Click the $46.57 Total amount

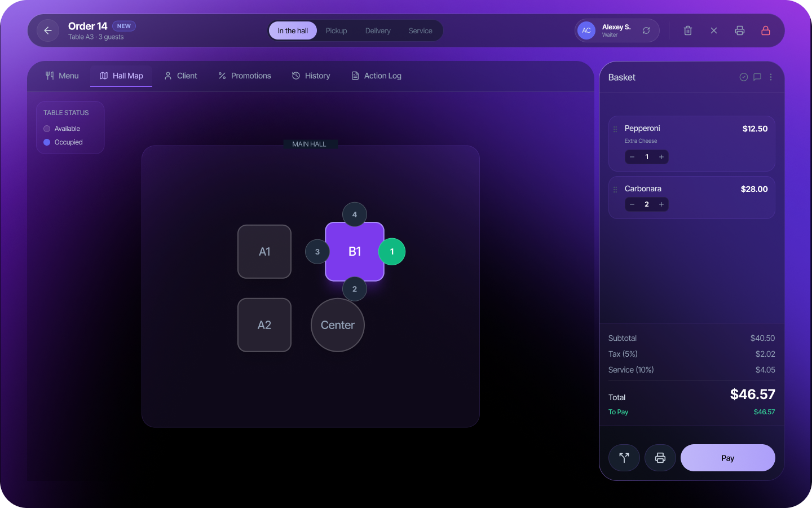753,394
